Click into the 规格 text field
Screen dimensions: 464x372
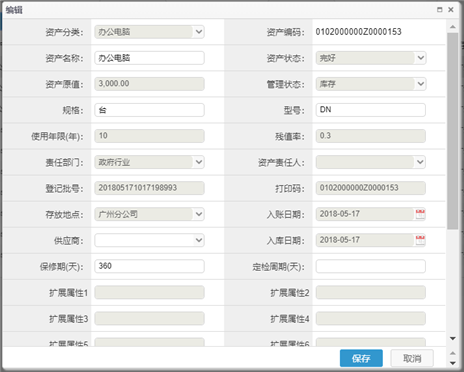149,110
